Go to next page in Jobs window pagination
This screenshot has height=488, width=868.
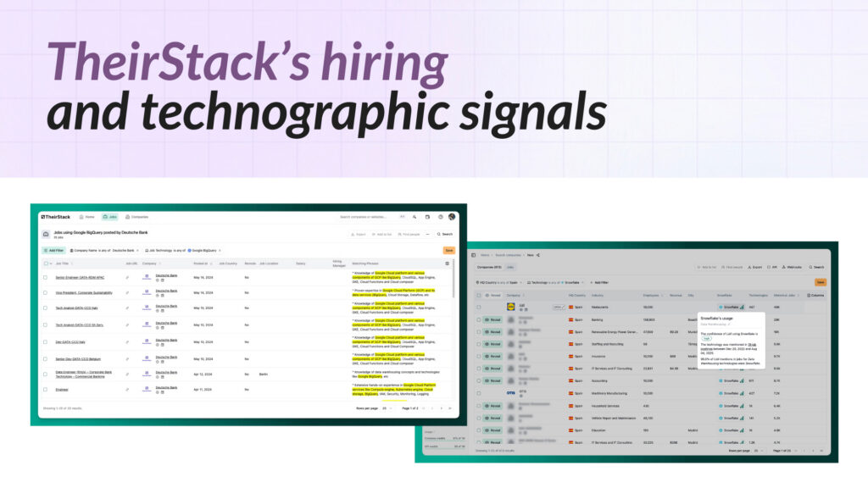pyautogui.click(x=441, y=408)
